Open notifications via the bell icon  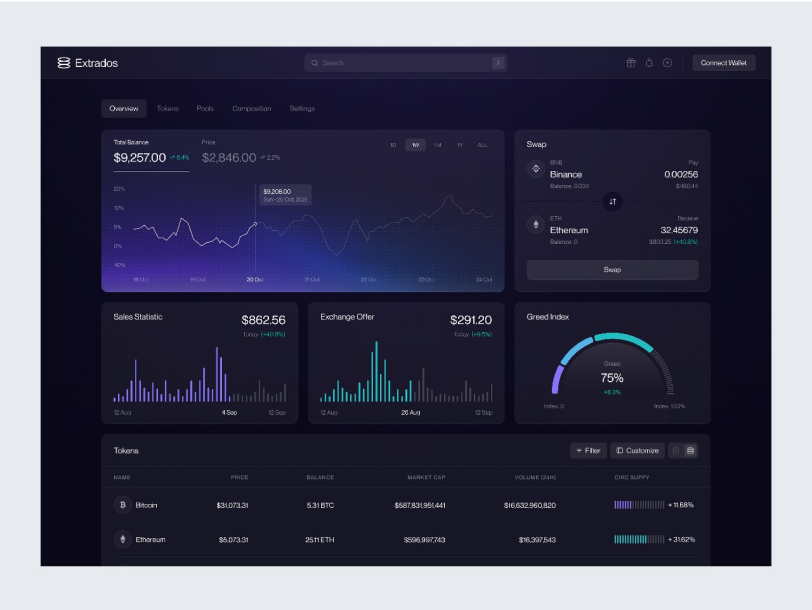[x=650, y=62]
